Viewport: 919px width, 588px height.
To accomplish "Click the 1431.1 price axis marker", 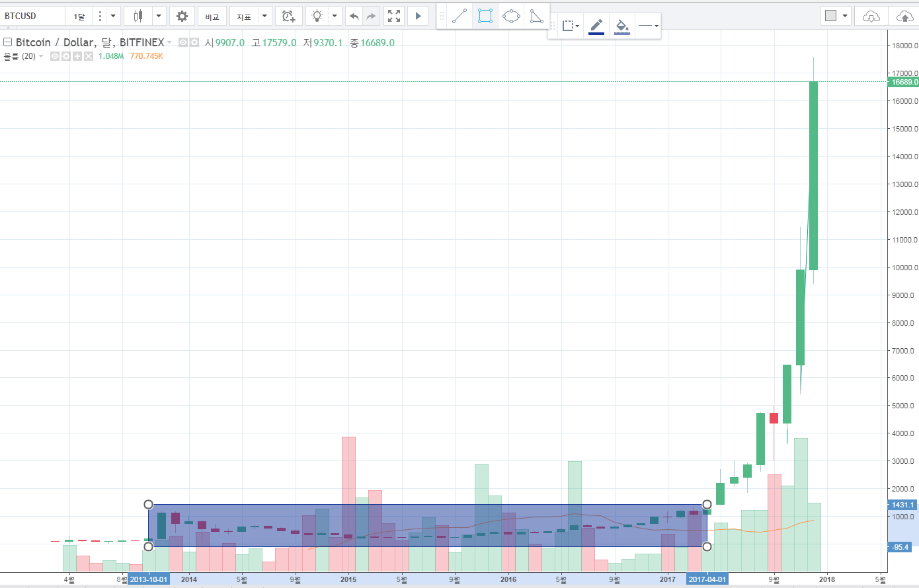I will (x=902, y=505).
